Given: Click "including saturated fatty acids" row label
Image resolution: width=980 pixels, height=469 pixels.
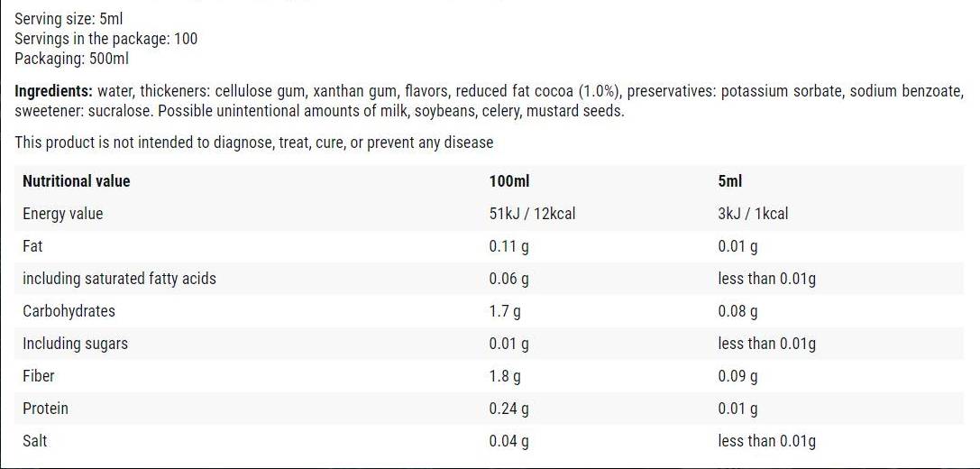Looking at the screenshot, I should 119,279.
